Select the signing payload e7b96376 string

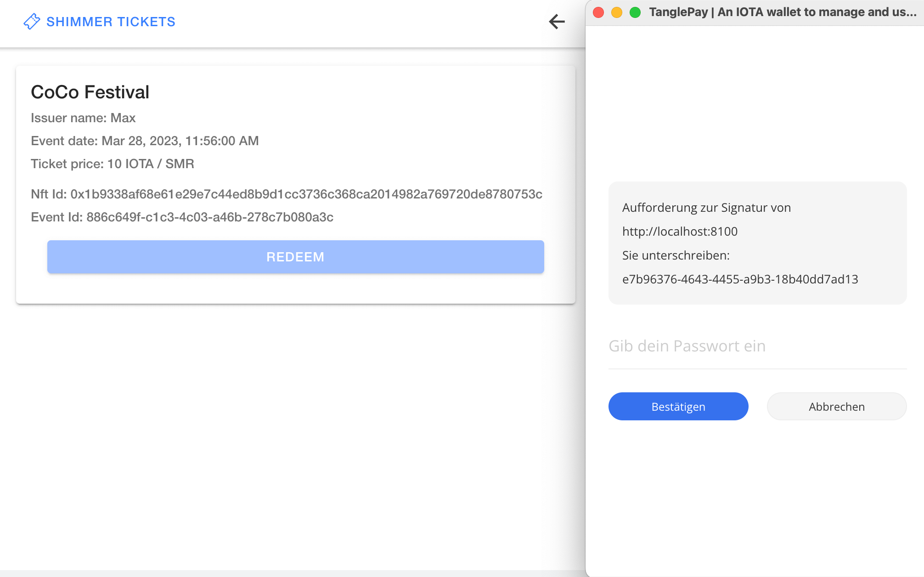(x=741, y=279)
